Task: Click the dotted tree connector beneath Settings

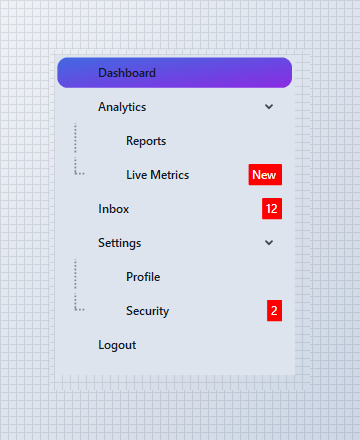Action: coord(79,285)
